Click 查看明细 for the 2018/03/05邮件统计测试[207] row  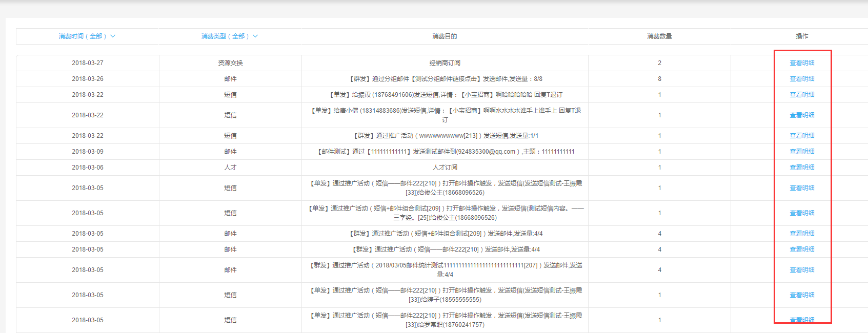coord(802,270)
